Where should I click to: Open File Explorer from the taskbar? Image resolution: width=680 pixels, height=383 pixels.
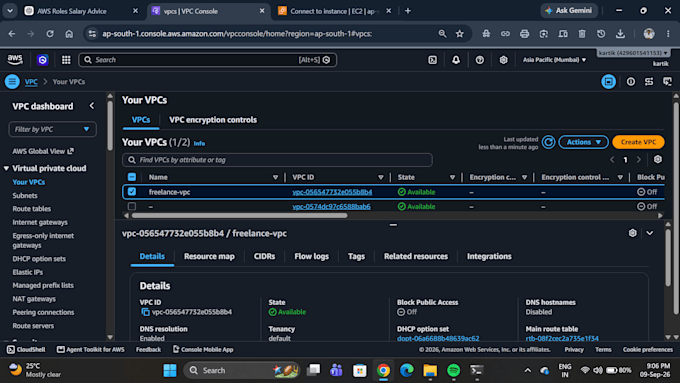(430, 370)
